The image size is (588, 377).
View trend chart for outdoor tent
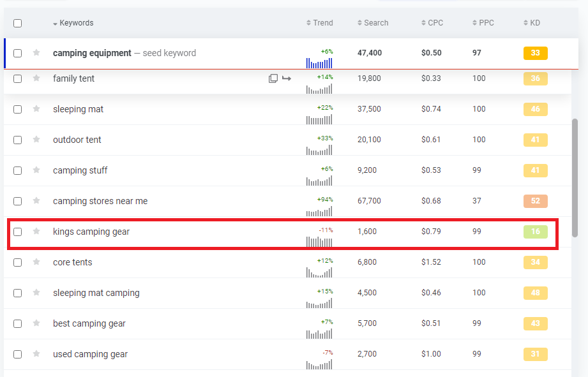coord(319,151)
